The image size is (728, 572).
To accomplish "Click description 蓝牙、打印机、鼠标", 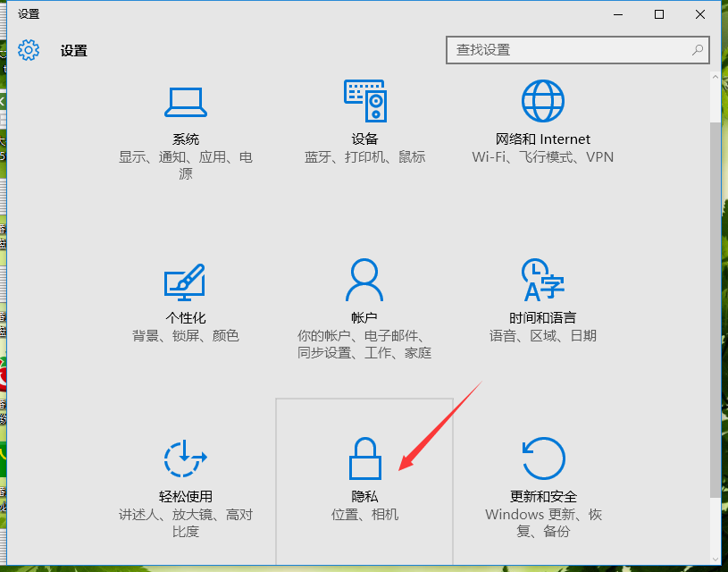I will (365, 157).
